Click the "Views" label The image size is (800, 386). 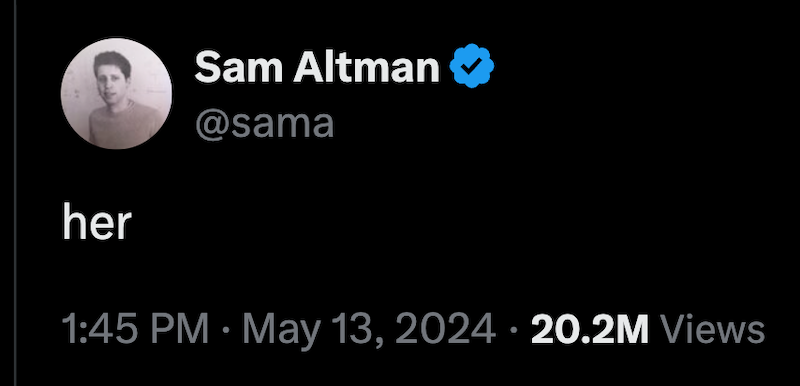pos(712,329)
